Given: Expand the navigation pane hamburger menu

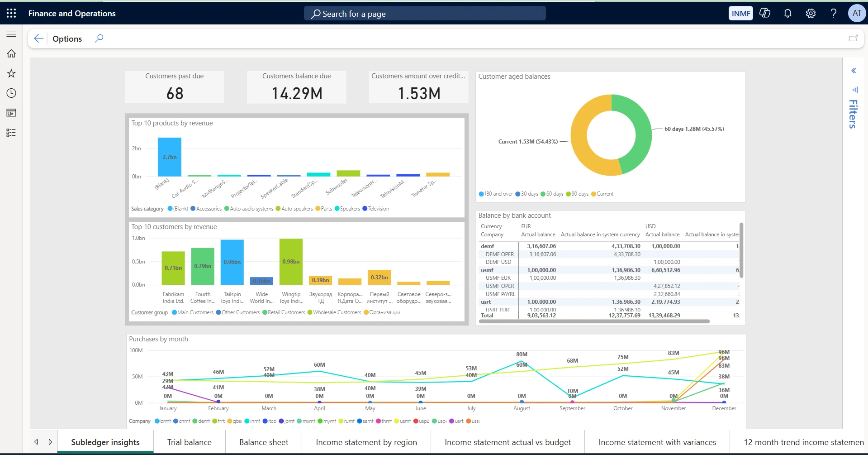Looking at the screenshot, I should pos(11,34).
